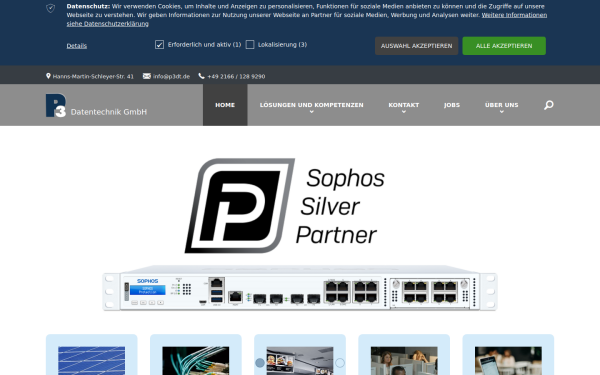Open the Jobs page

[452, 105]
